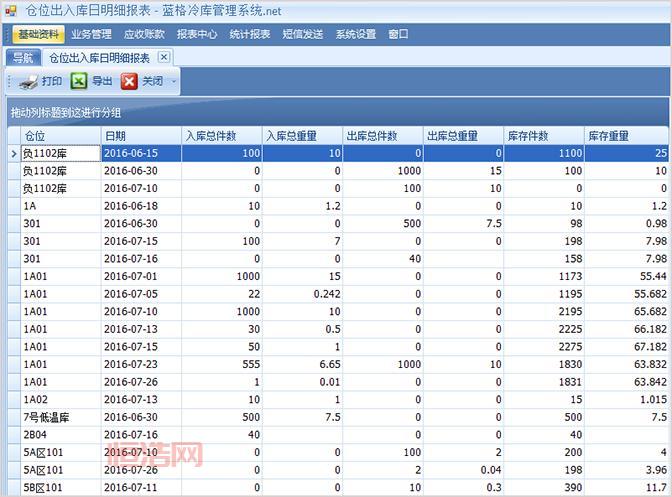Click the row indicator arrow of first row

[13, 154]
